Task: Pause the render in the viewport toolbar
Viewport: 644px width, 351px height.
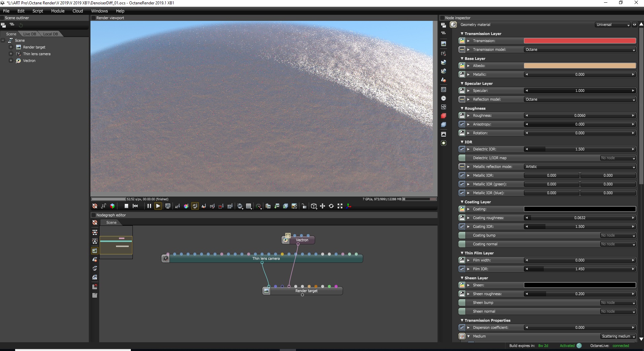Action: pyautogui.click(x=149, y=206)
